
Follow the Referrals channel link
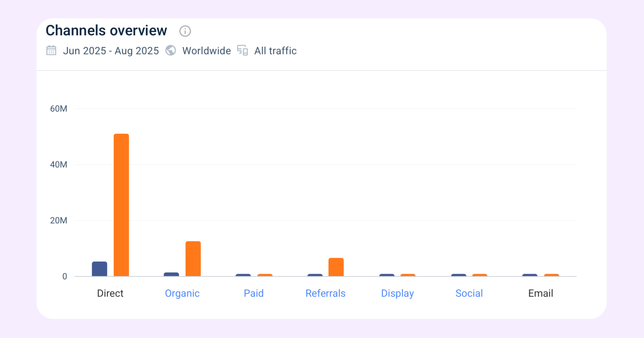point(325,294)
